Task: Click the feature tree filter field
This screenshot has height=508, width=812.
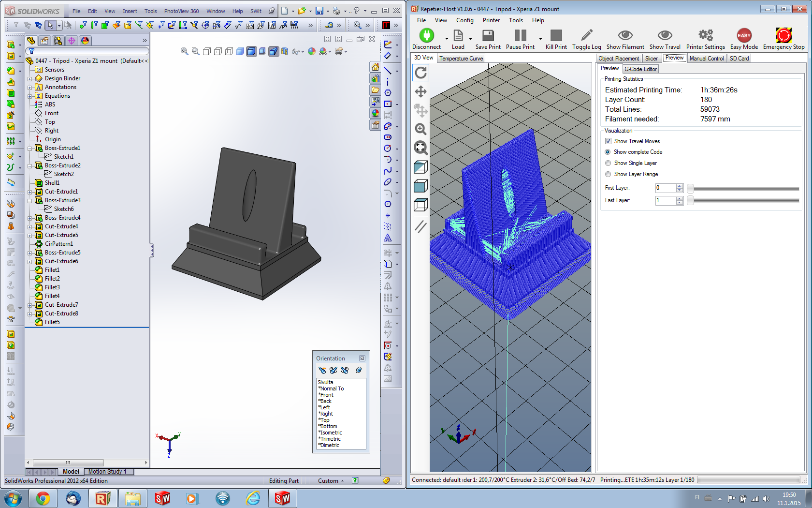Action: [x=87, y=51]
